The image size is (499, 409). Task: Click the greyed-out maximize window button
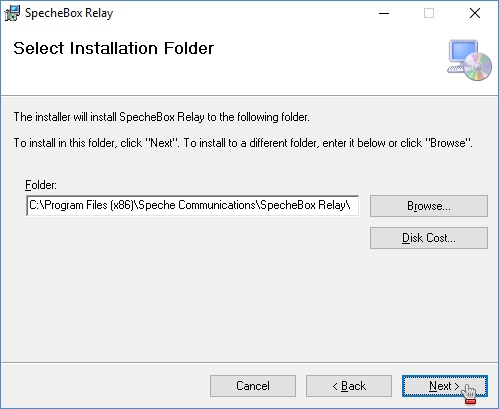[429, 13]
